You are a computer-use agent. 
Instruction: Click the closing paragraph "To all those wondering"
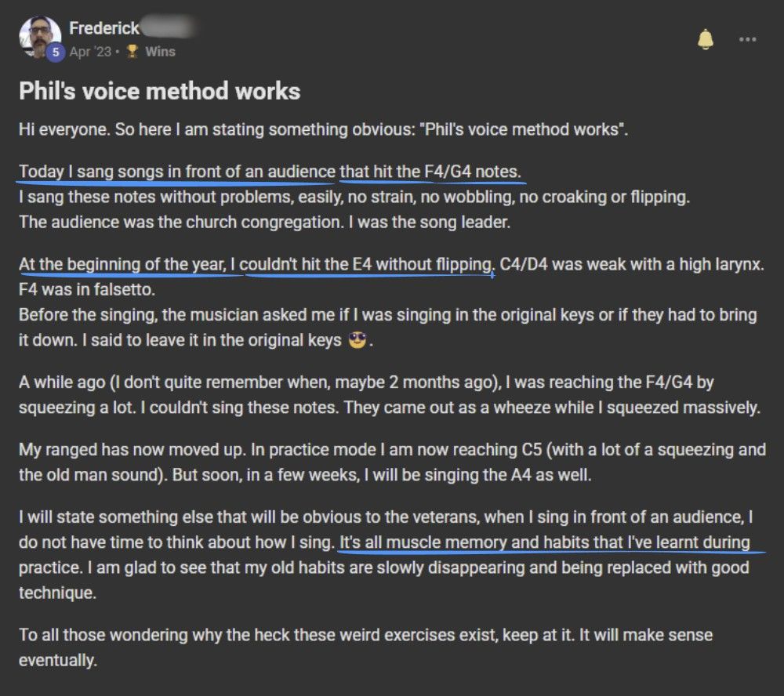tap(365, 647)
